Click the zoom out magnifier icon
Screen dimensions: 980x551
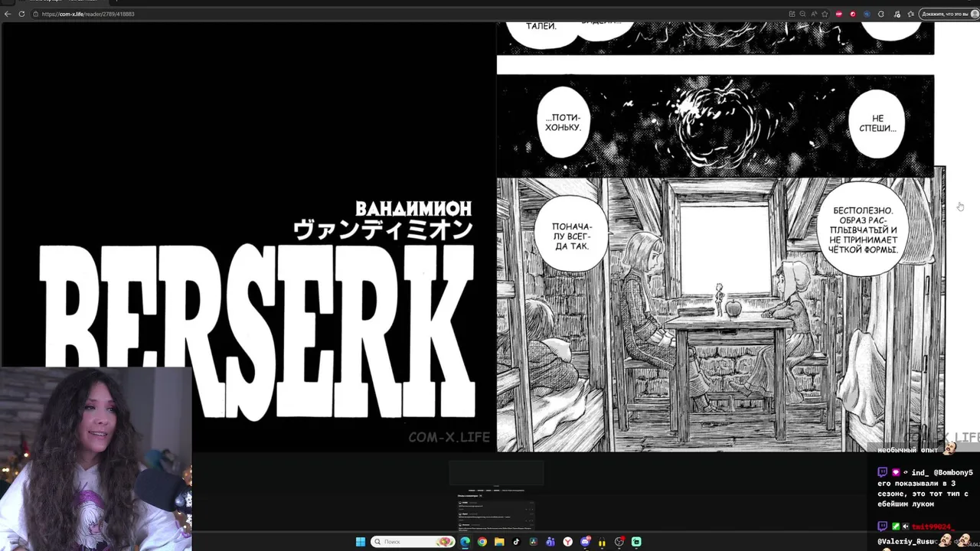(802, 14)
